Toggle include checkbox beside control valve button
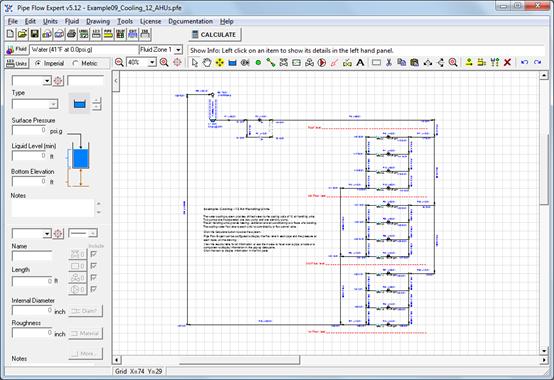Image resolution: width=554 pixels, height=380 pixels. [94, 278]
